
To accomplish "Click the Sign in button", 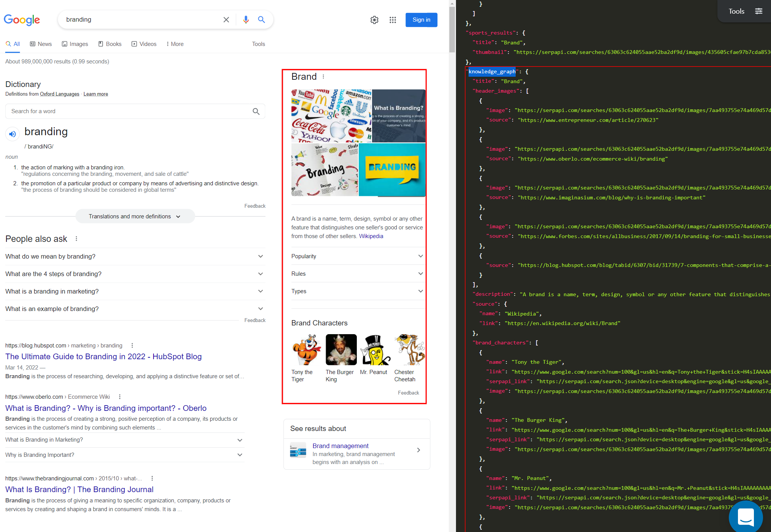I will click(421, 20).
